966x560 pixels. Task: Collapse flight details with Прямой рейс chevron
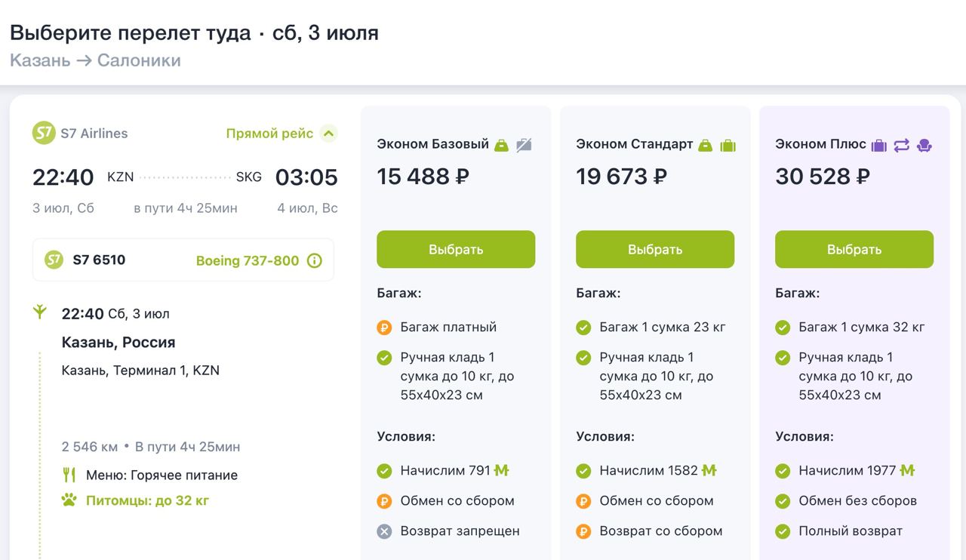click(x=328, y=134)
